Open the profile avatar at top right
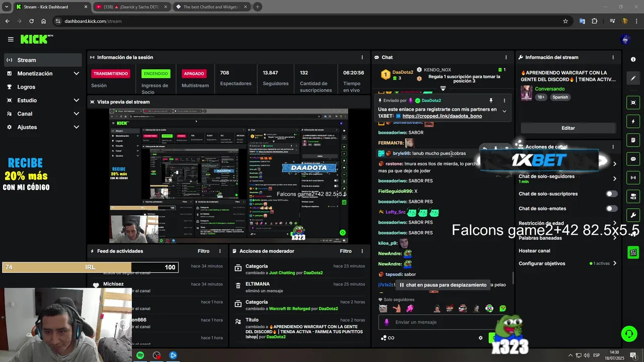The image size is (644, 362). point(625,39)
